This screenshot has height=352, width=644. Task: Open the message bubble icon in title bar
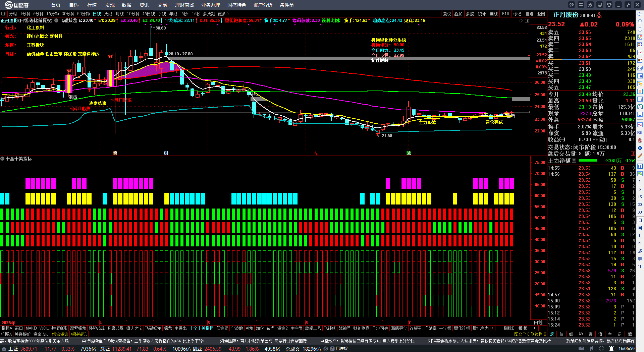(572, 5)
